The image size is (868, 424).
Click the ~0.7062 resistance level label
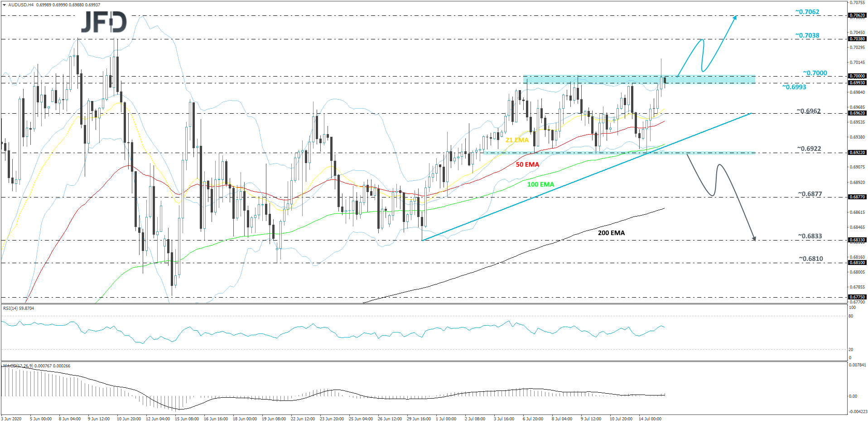(x=807, y=12)
